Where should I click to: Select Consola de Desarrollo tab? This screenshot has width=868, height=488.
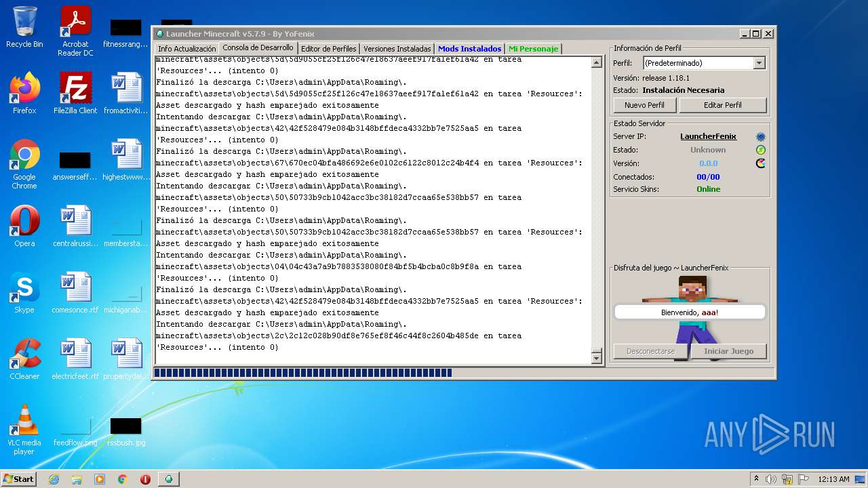click(258, 47)
